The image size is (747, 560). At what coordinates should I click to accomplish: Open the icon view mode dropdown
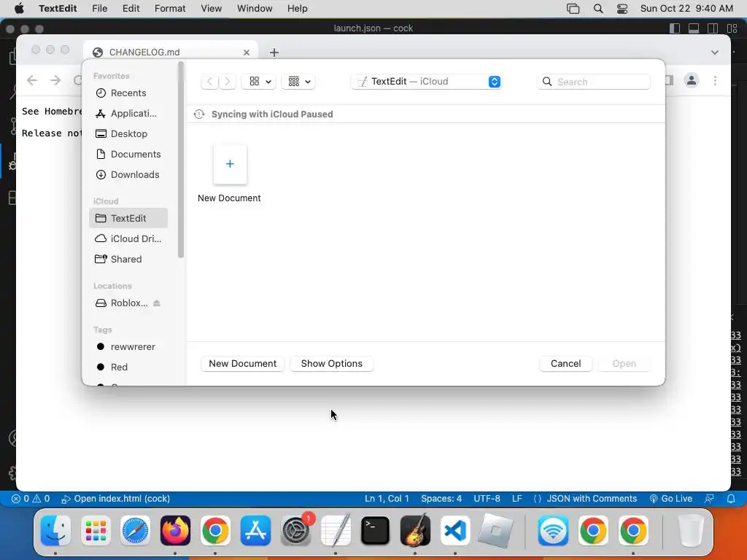[x=259, y=82]
